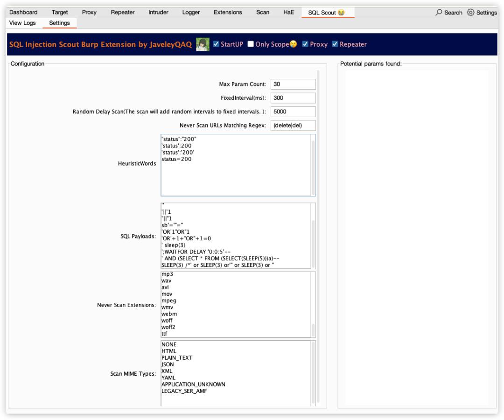The image size is (504, 420).
Task: Click the Scan MIME Types scrollbar
Action: coord(313,373)
